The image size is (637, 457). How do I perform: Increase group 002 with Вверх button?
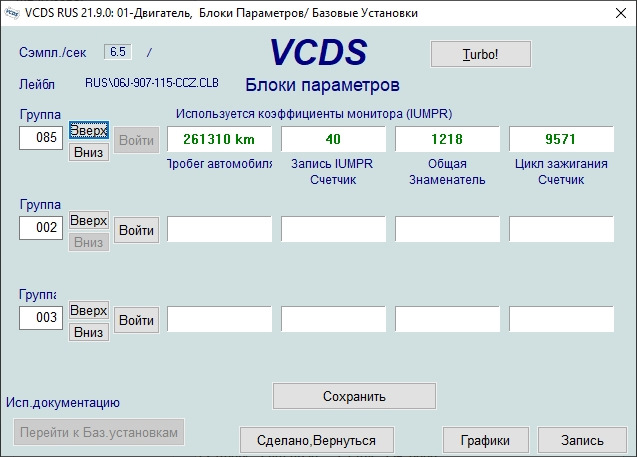[89, 221]
